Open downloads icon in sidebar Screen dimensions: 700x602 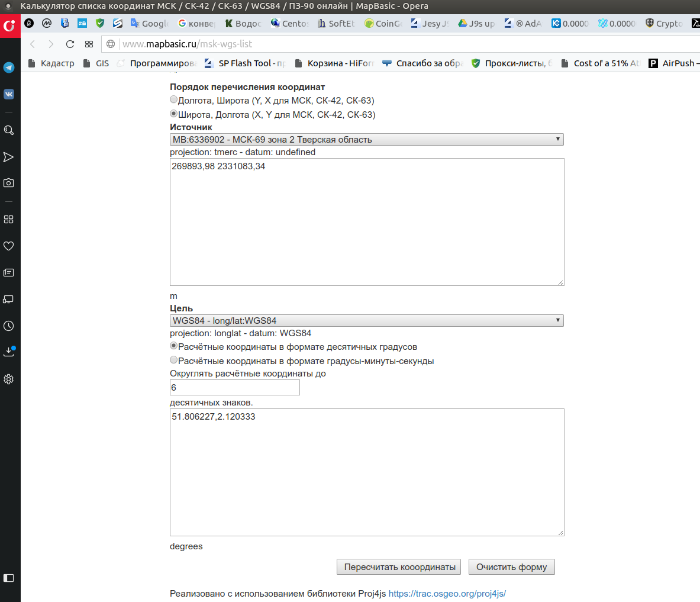[x=9, y=352]
